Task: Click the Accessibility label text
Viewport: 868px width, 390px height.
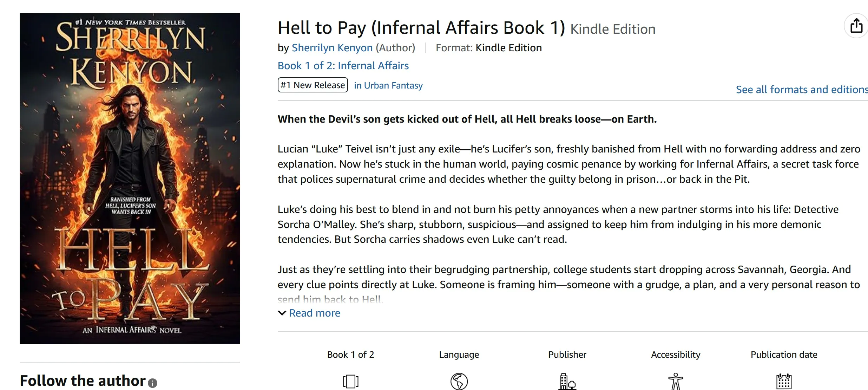Action: pyautogui.click(x=676, y=355)
